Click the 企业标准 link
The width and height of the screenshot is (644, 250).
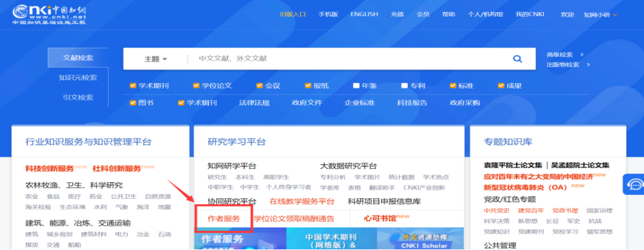click(x=359, y=103)
